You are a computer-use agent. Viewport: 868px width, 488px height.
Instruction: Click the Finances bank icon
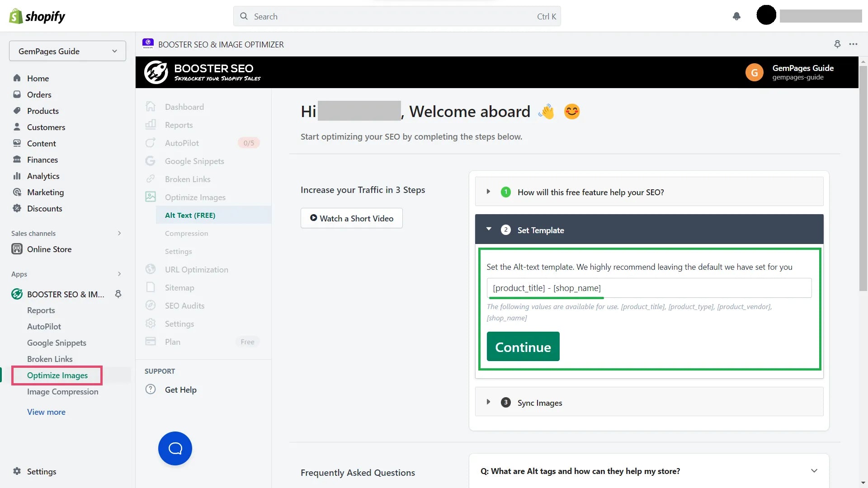click(x=17, y=160)
